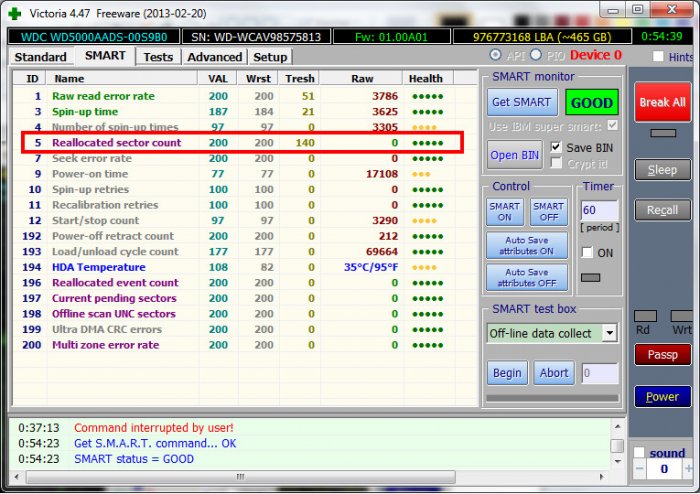Screen dimensions: 700x494
Task: Select the API radio button
Action: click(495, 55)
